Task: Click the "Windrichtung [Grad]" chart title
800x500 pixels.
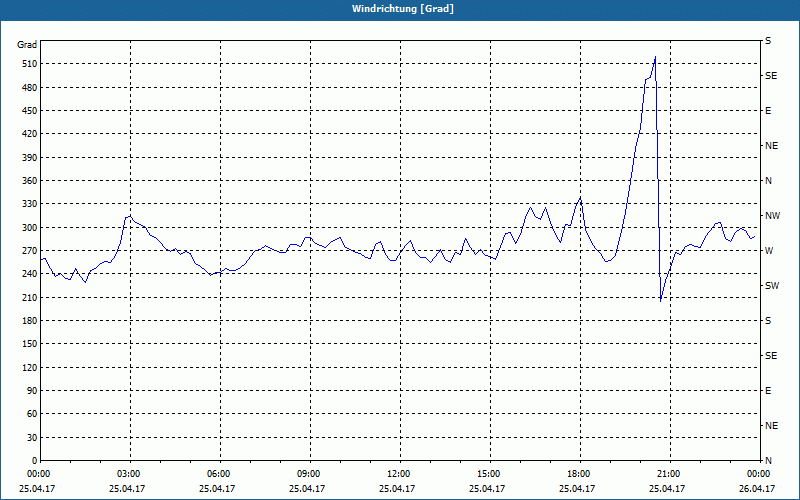Action: pyautogui.click(x=403, y=9)
